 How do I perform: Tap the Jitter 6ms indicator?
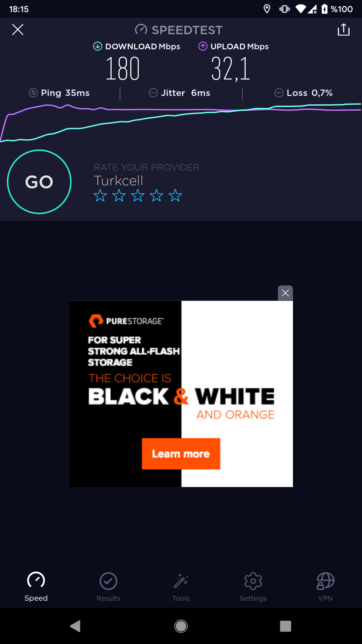tap(180, 93)
